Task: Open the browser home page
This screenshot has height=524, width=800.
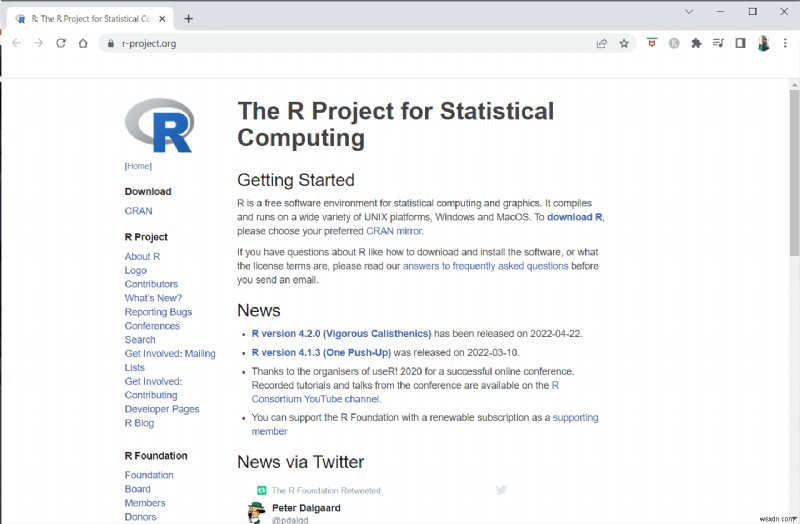Action: point(83,43)
